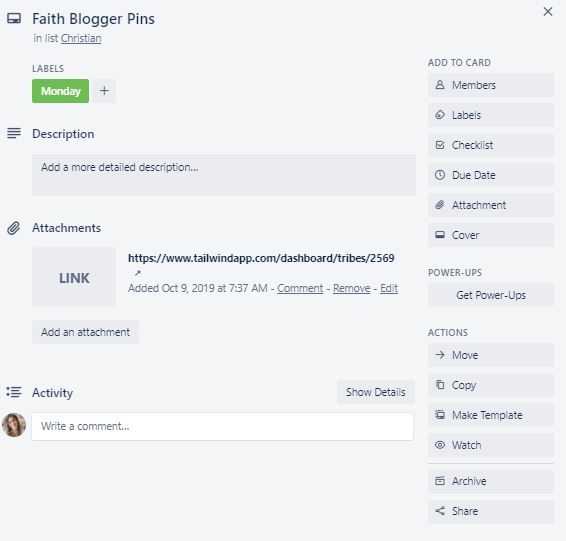
Task: Open the Christian list link
Action: point(81,38)
